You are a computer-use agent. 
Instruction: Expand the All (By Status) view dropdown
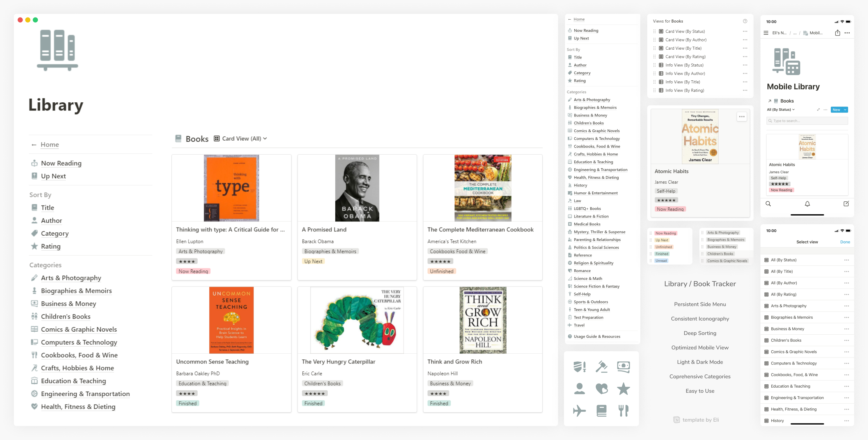coord(780,110)
